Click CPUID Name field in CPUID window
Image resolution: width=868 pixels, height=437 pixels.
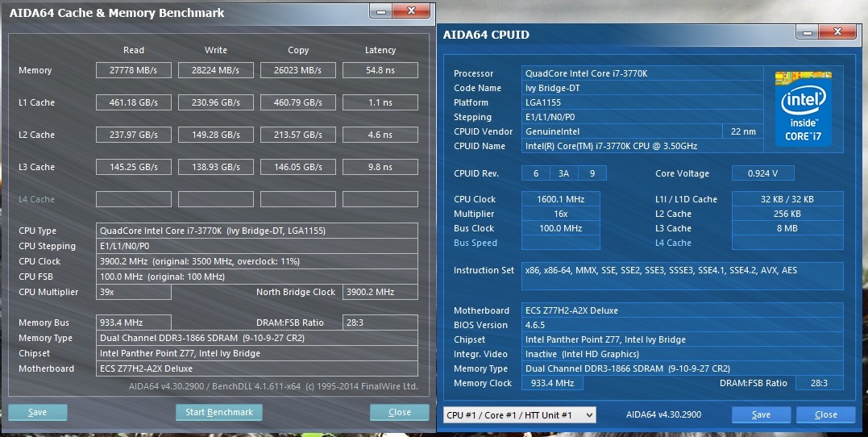coord(642,146)
